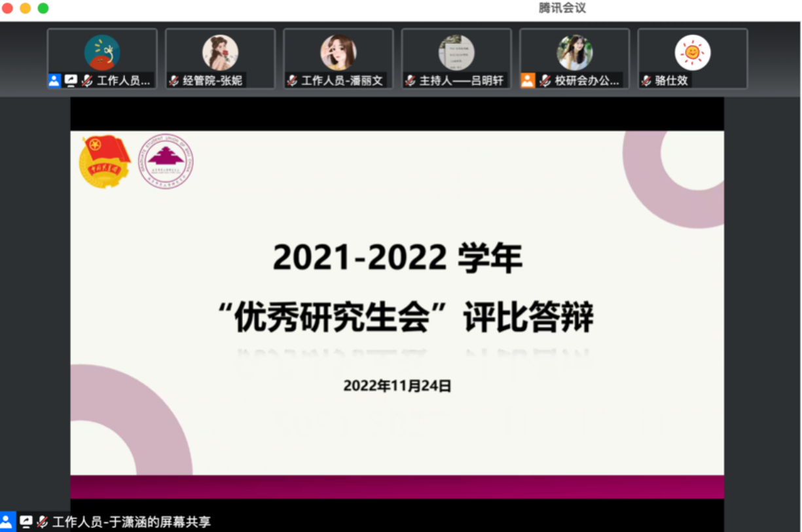Click the muted mic icon beside 经管院-张妮
This screenshot has height=532, width=802.
coord(174,81)
